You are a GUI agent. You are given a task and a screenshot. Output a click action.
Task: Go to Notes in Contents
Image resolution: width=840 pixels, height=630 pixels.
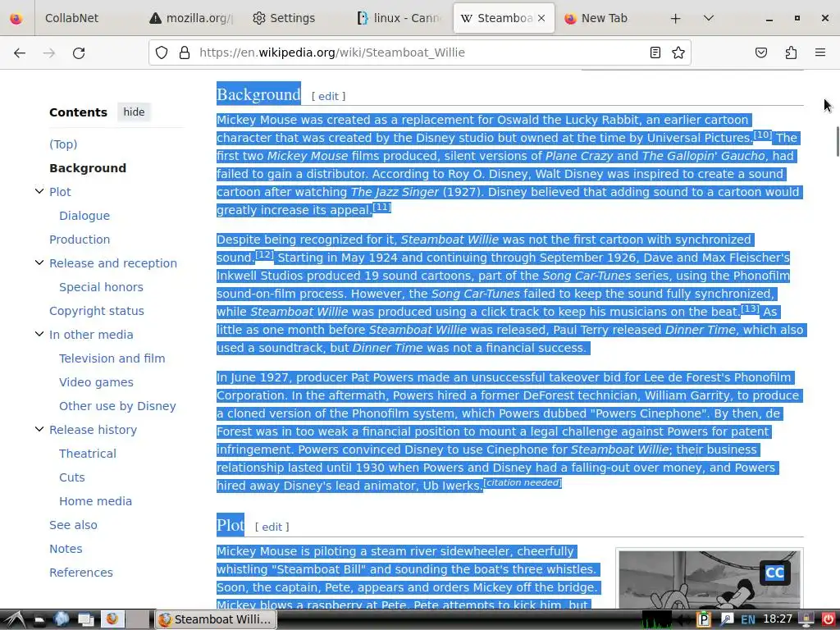[x=66, y=549]
